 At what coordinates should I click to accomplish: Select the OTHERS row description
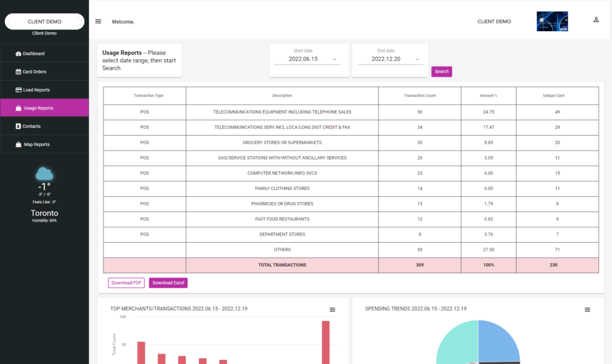point(282,250)
